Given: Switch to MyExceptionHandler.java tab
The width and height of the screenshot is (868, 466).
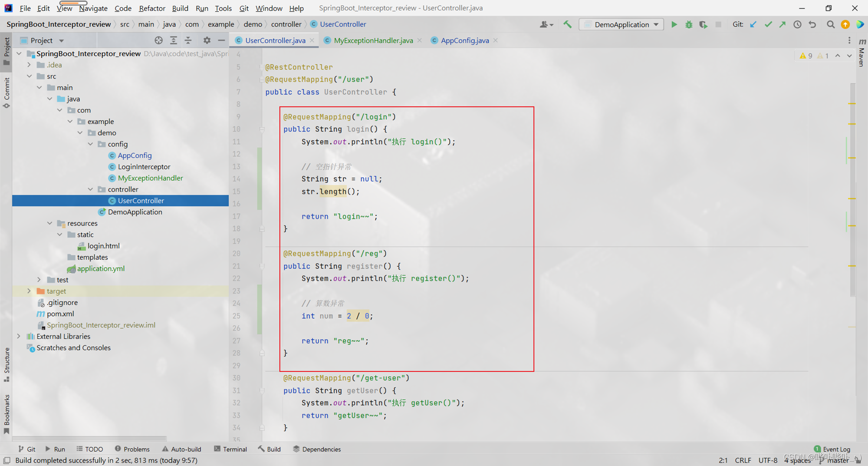Looking at the screenshot, I should [373, 40].
